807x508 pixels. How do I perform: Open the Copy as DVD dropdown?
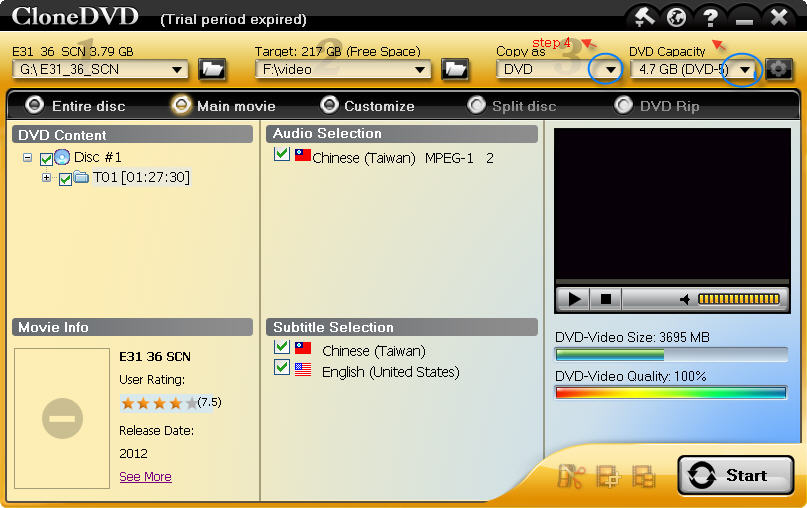pos(610,69)
